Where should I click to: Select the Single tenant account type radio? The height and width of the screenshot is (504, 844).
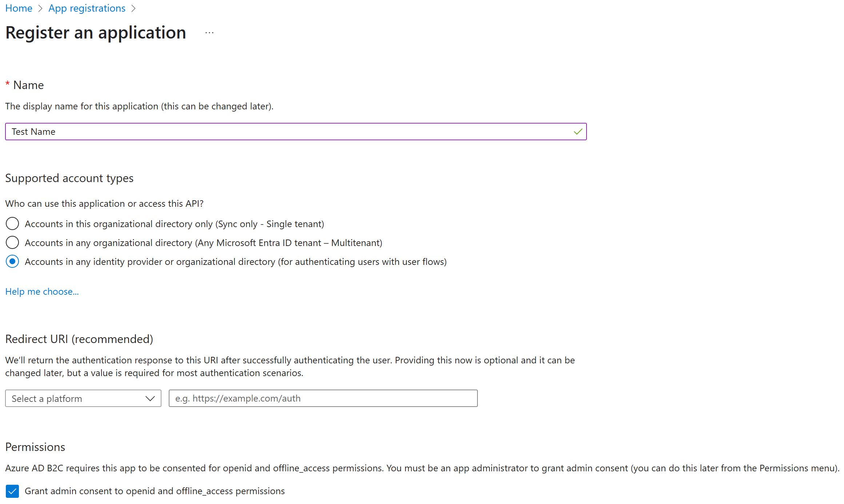click(12, 223)
